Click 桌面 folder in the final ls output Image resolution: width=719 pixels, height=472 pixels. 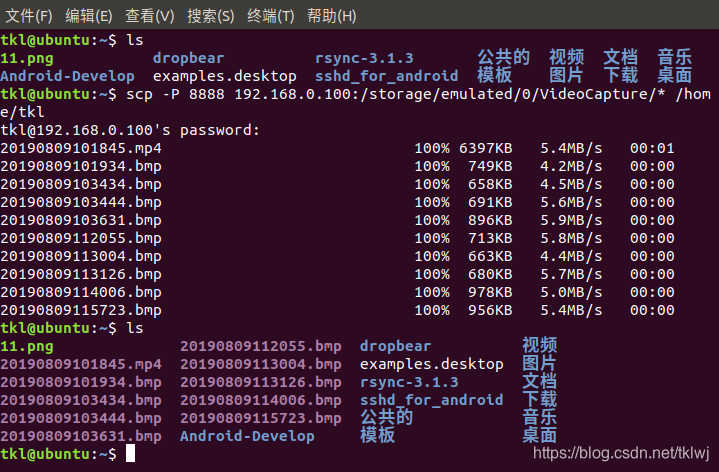[539, 435]
